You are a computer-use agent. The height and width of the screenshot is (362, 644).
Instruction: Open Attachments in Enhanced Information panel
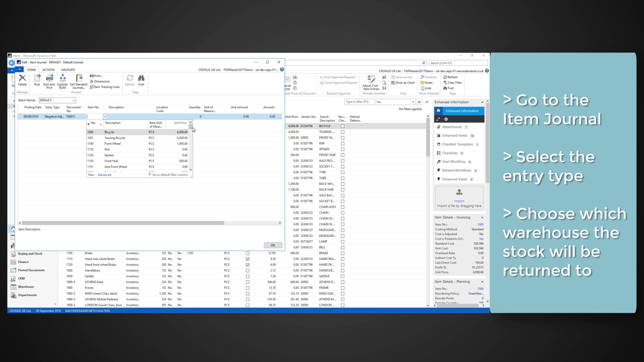[452, 127]
